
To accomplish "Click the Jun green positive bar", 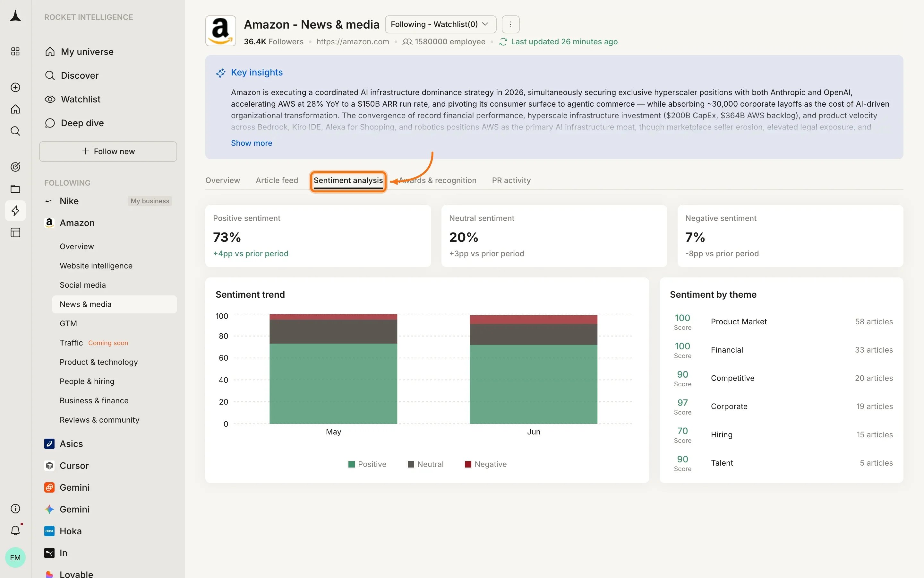I will point(534,384).
